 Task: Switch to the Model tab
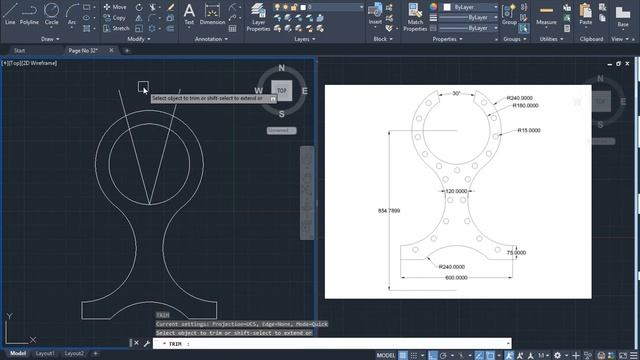pos(18,353)
